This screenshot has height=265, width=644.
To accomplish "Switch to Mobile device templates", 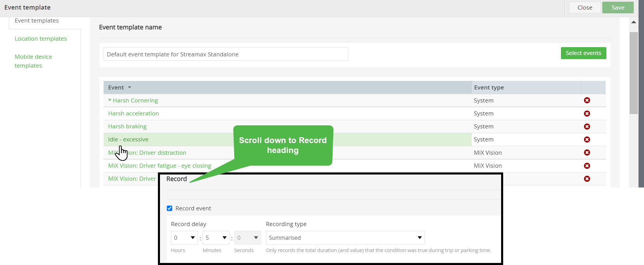I will [33, 61].
